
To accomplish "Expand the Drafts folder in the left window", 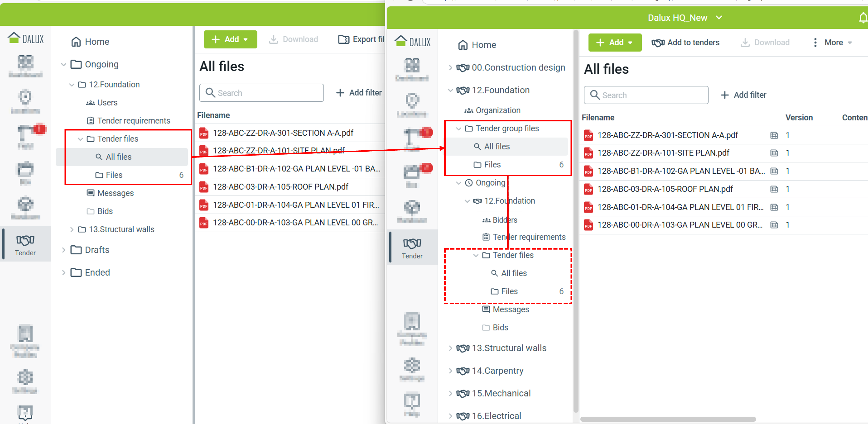I will pos(63,250).
